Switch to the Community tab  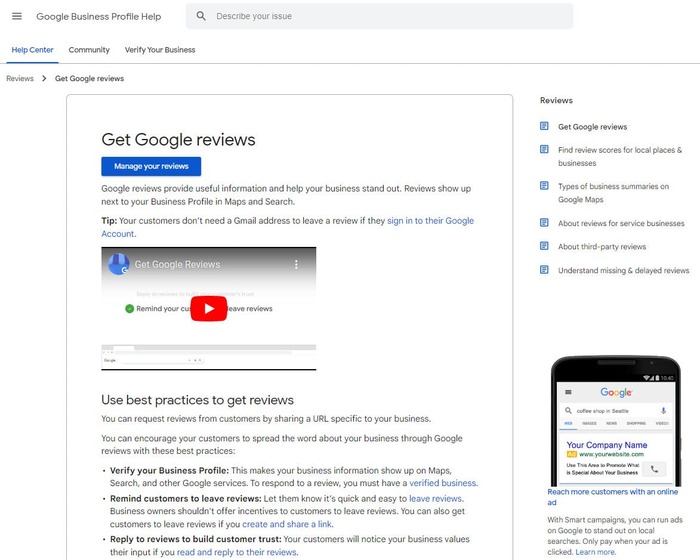click(x=89, y=50)
